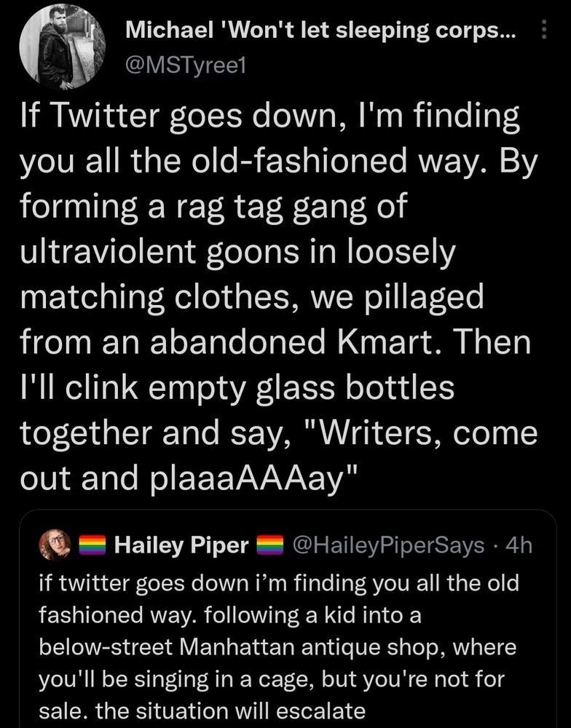Open the @HaileyPiperSays handle

tap(388, 545)
